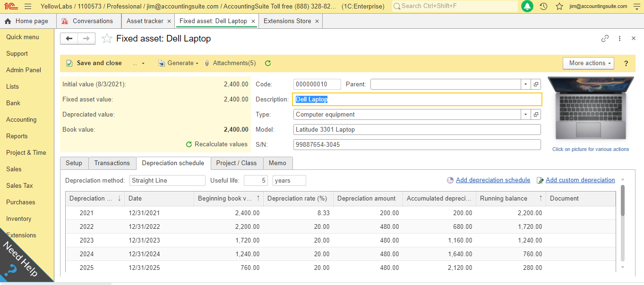The width and height of the screenshot is (644, 285).
Task: Expand the Parent dropdown arrow
Action: 526,84
